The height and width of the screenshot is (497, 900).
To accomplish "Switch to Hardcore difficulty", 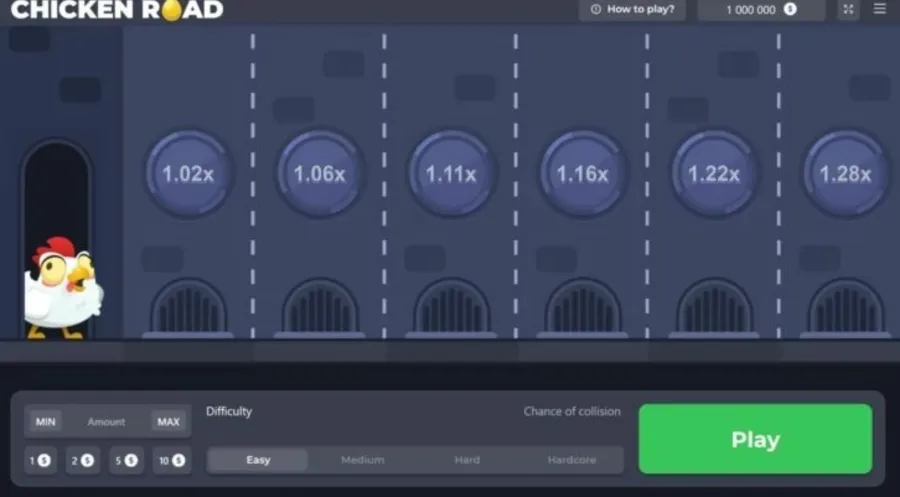I will pyautogui.click(x=571, y=460).
